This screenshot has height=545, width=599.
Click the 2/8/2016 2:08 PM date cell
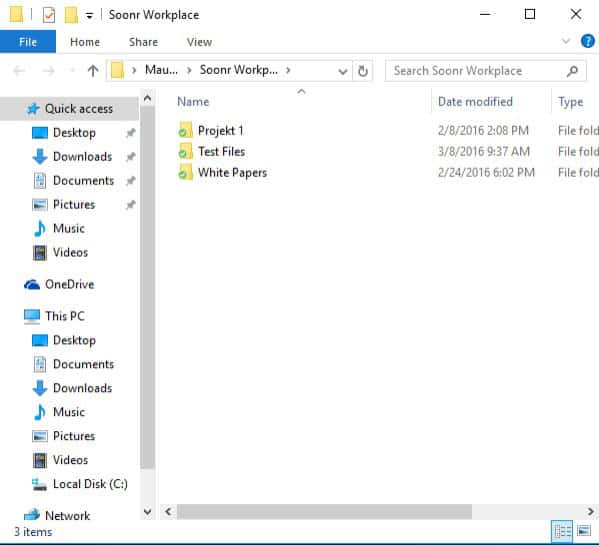[483, 131]
